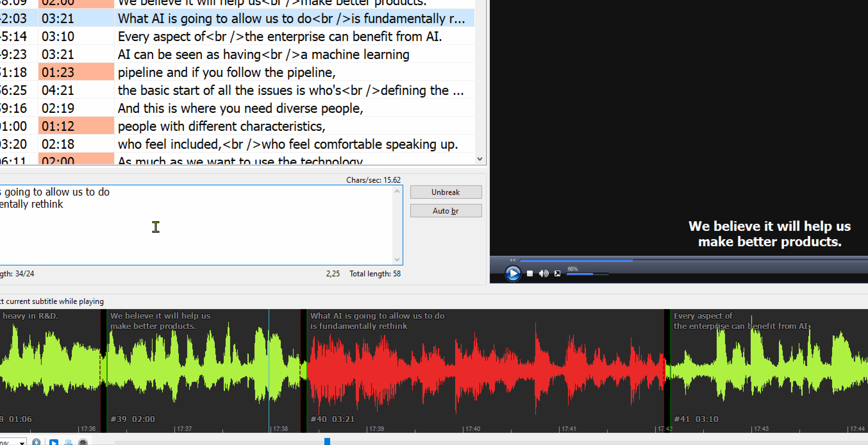Click the center-waveform position icon

[x=68, y=441]
